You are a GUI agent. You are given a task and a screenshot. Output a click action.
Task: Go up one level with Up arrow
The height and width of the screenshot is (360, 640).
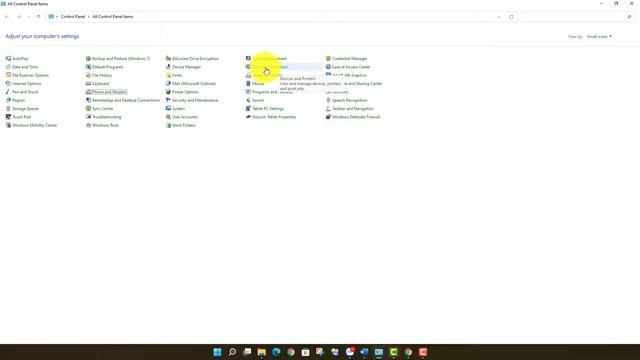pyautogui.click(x=38, y=17)
